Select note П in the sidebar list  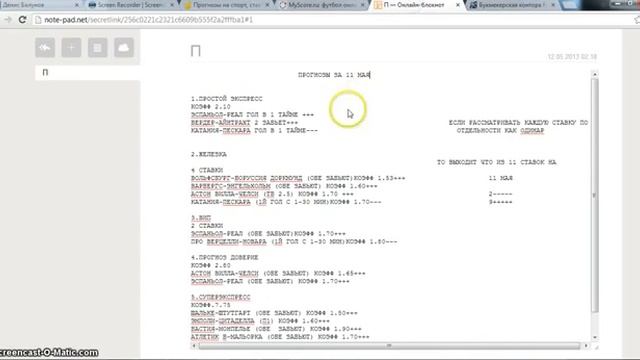pyautogui.click(x=87, y=73)
